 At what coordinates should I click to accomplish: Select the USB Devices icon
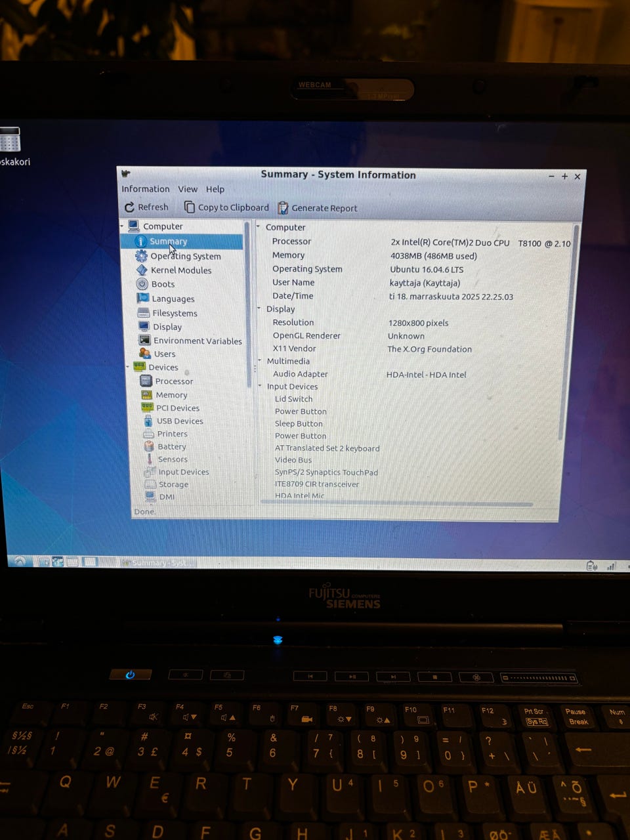click(x=148, y=421)
